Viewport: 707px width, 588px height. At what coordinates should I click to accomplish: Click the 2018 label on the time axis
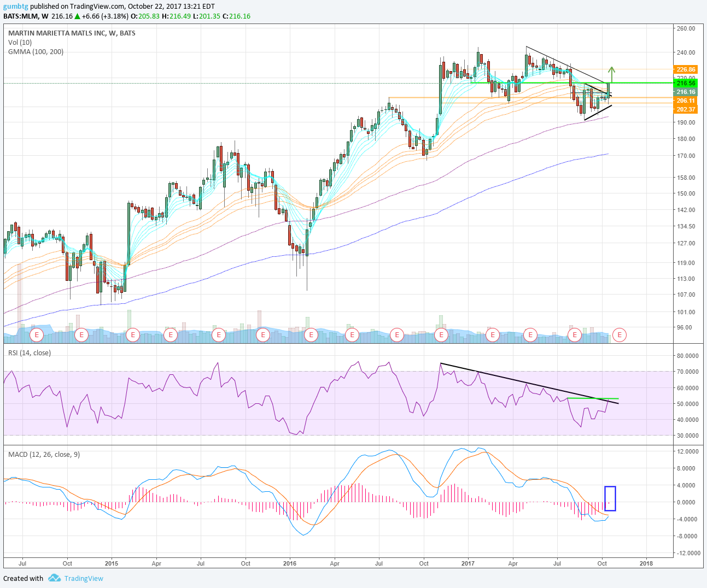click(x=646, y=563)
